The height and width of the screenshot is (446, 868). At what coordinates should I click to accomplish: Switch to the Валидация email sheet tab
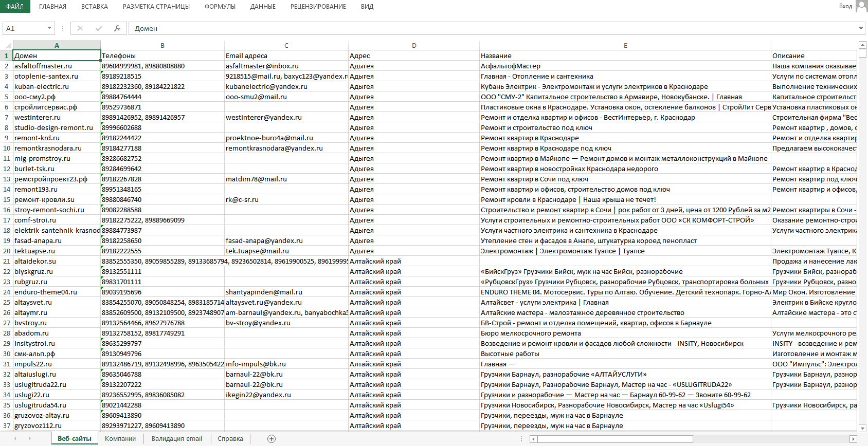click(177, 438)
